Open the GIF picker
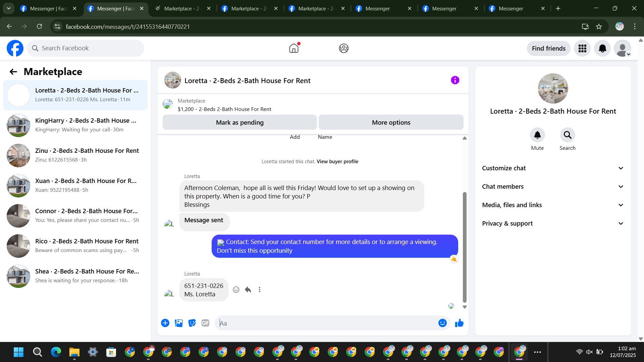The image size is (644, 362). pyautogui.click(x=205, y=323)
